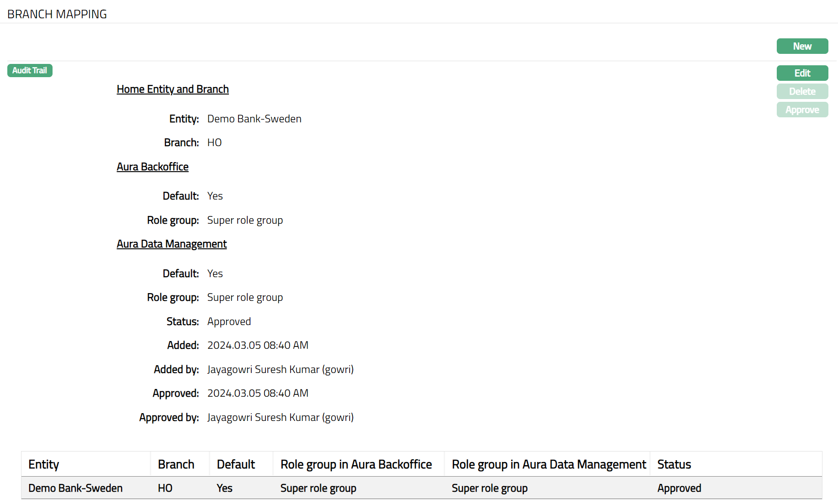838x504 pixels.
Task: Sort table by Entity column header
Action: pos(44,464)
